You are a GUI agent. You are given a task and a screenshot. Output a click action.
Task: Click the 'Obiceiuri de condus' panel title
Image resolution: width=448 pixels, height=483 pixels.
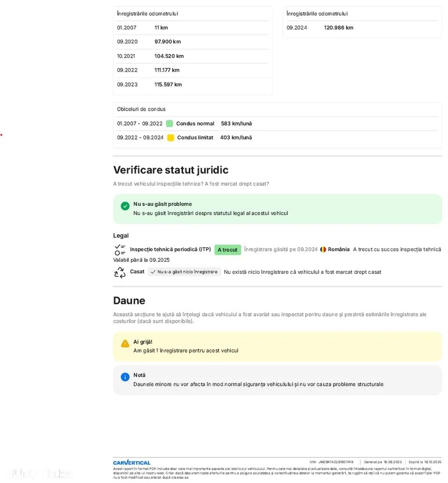(x=141, y=109)
